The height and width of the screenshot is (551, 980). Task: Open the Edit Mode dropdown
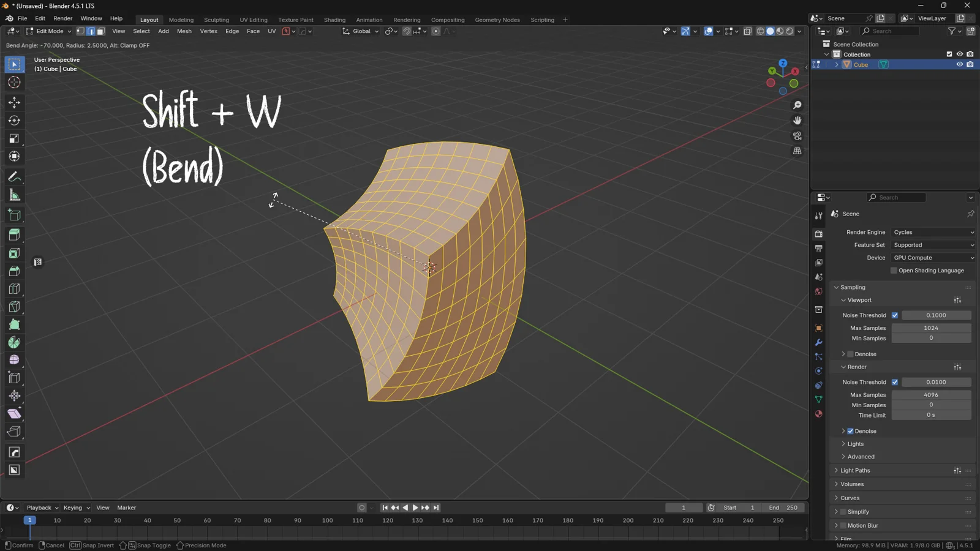49,31
